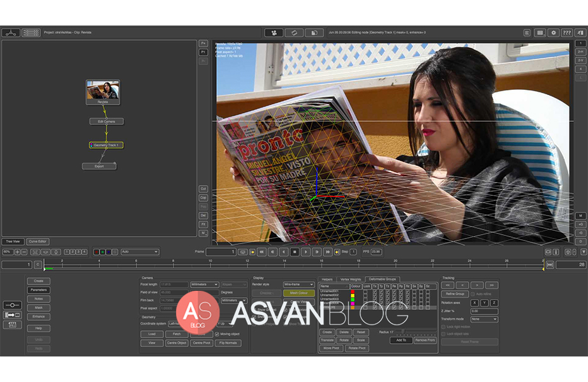The height and width of the screenshot is (382, 588).
Task: Step one frame backward
Action: (x=272, y=252)
